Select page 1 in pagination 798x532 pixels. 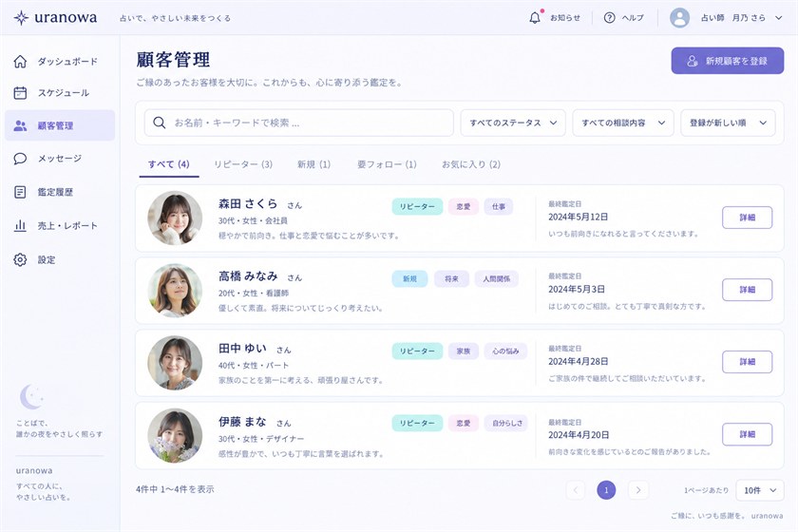point(606,490)
